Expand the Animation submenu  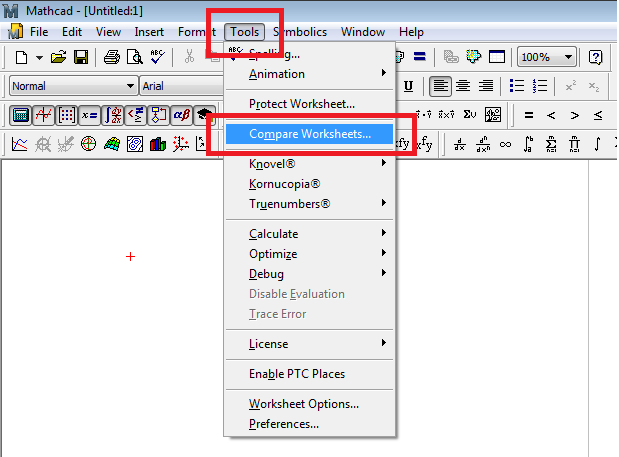tap(310, 74)
